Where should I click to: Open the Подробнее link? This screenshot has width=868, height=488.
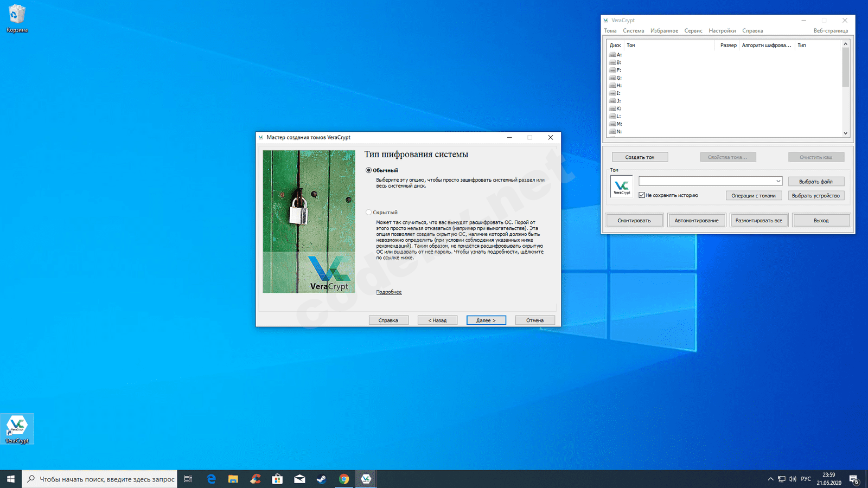point(389,292)
